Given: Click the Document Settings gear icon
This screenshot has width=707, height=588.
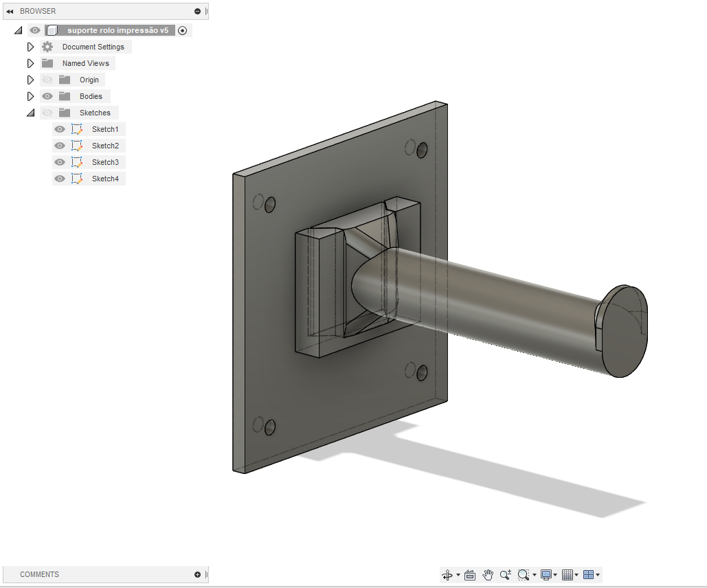Looking at the screenshot, I should (x=47, y=47).
